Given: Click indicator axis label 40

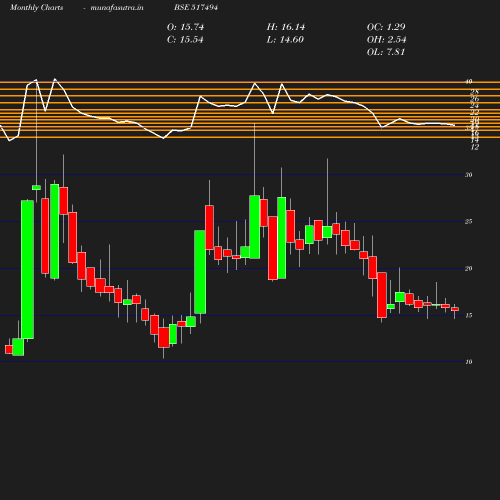Looking at the screenshot, I should coord(469,82).
